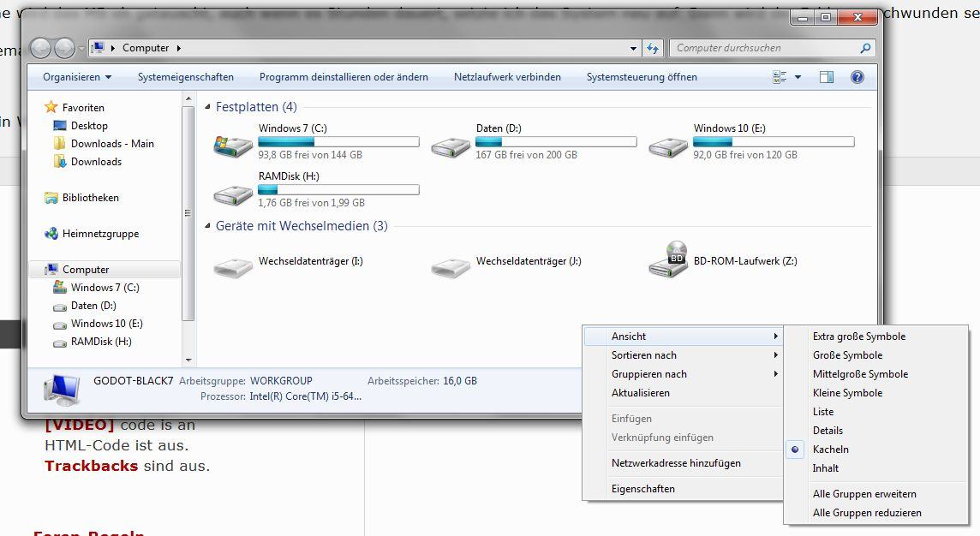Select Wechseldatenträger (I:) removable drive icon
This screenshot has height=536, width=980.
232,267
